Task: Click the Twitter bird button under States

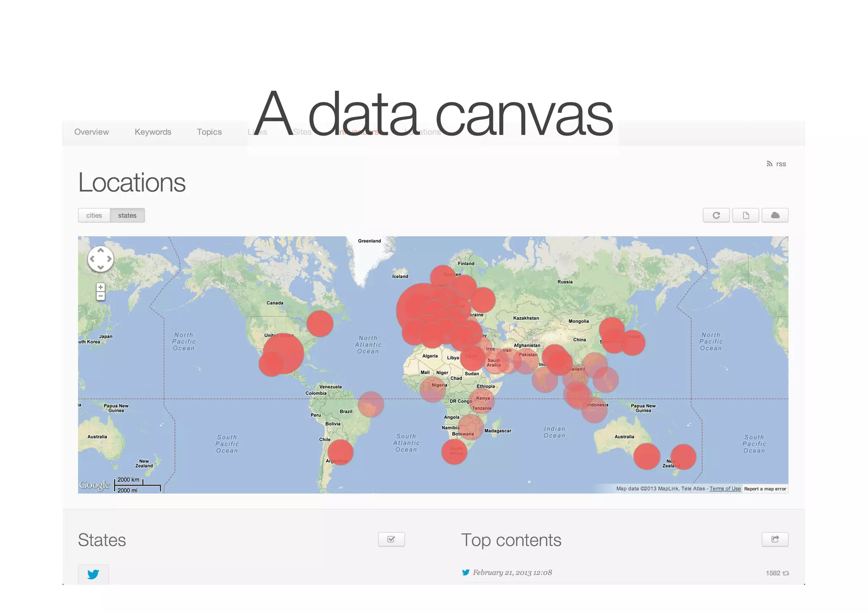Action: pos(93,574)
